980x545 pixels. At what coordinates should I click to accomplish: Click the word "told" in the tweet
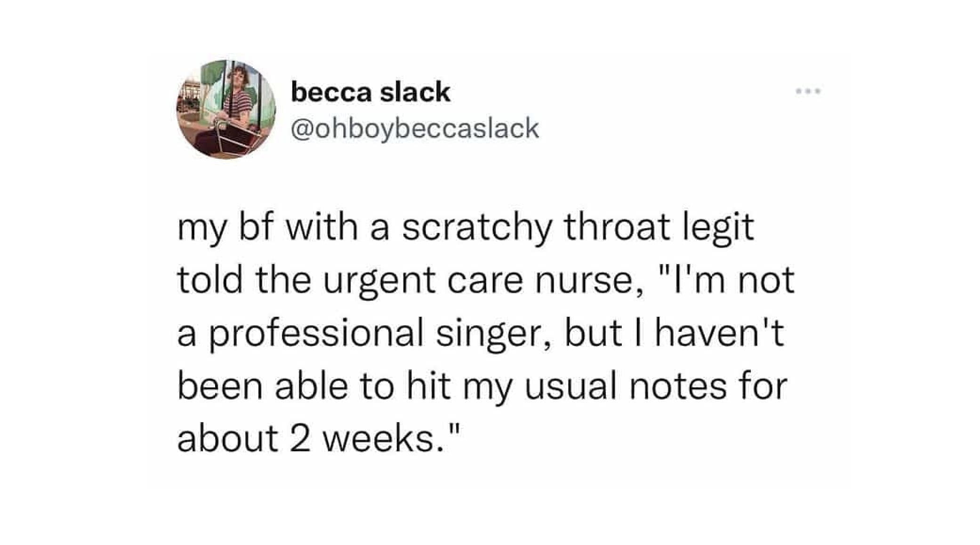[x=210, y=281]
